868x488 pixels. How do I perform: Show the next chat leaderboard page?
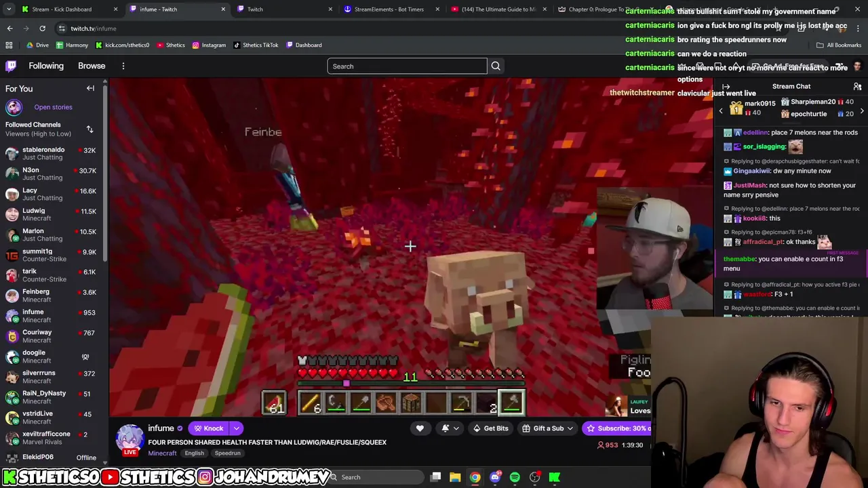tap(862, 110)
